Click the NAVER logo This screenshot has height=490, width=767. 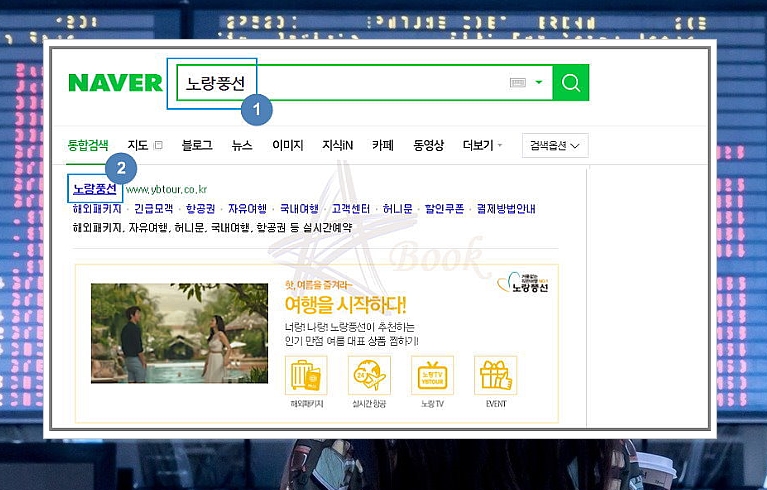(115, 83)
